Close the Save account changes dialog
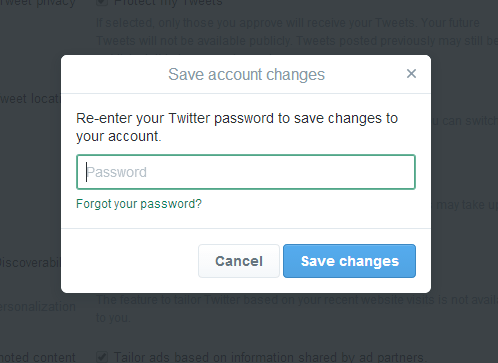The image size is (498, 363). [x=411, y=74]
